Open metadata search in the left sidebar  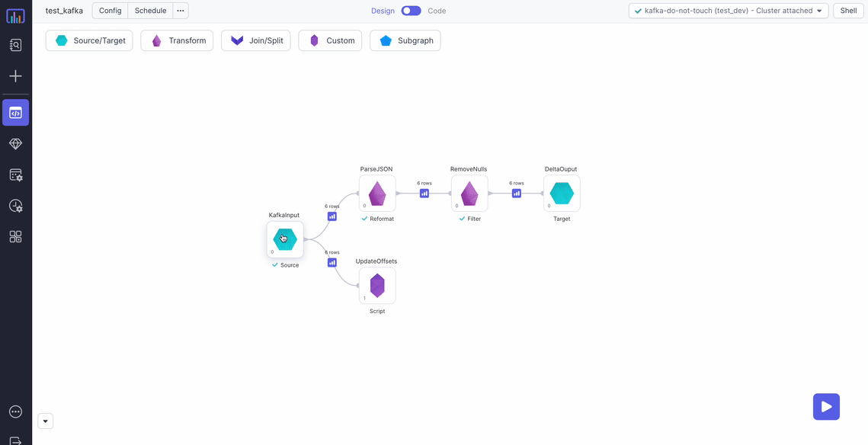pos(15,45)
